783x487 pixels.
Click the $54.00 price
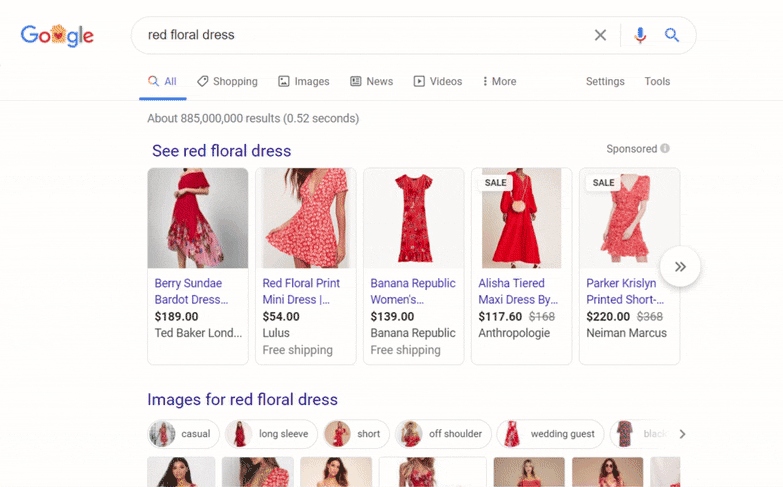281,317
